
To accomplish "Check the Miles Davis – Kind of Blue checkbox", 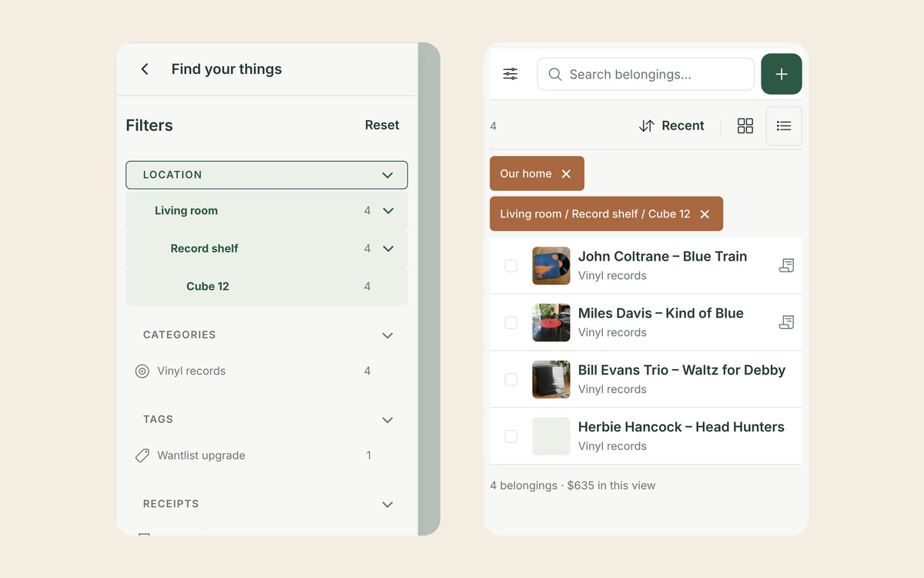I will 511,323.
